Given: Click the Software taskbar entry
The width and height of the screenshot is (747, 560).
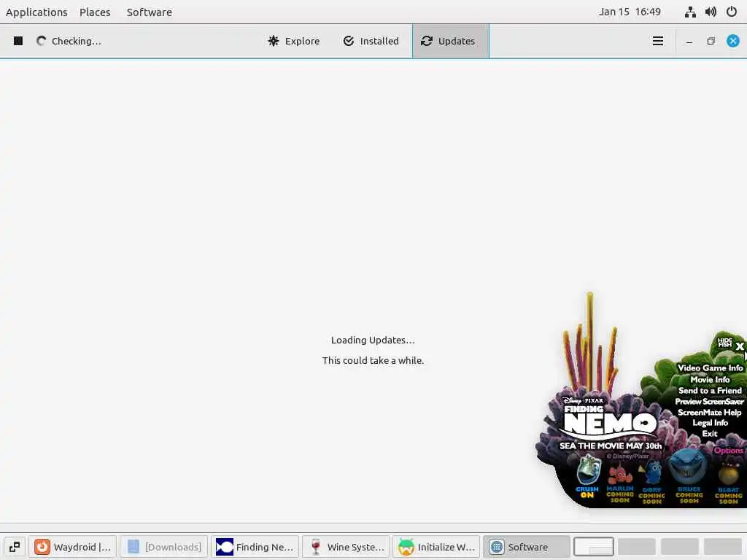Looking at the screenshot, I should 527,547.
